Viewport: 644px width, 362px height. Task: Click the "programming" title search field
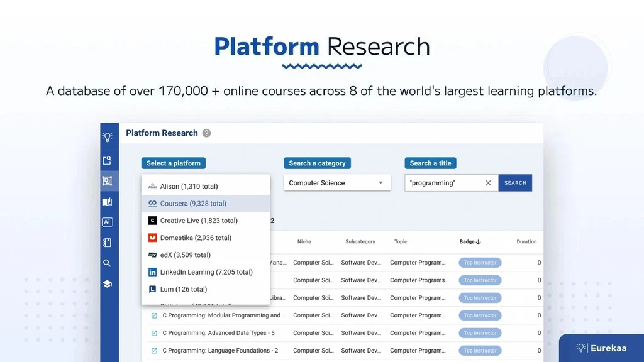pos(444,183)
